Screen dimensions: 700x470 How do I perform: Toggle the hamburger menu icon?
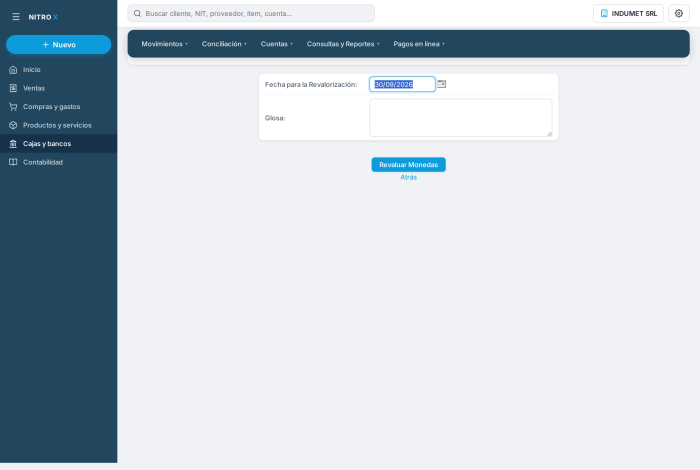[x=16, y=17]
